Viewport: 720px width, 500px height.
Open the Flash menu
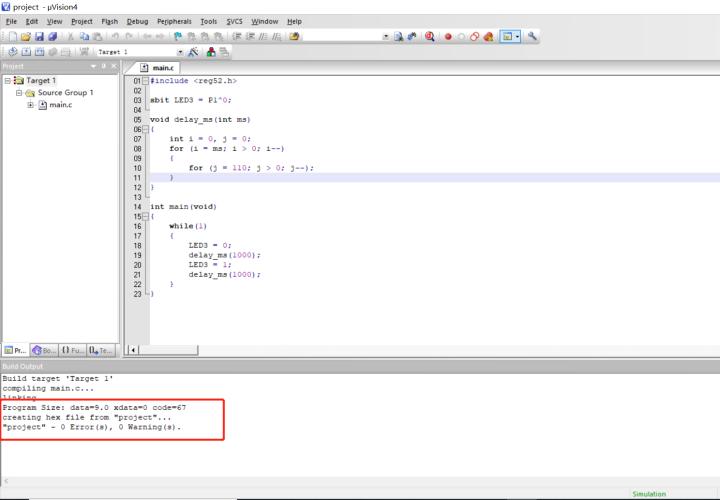109,21
